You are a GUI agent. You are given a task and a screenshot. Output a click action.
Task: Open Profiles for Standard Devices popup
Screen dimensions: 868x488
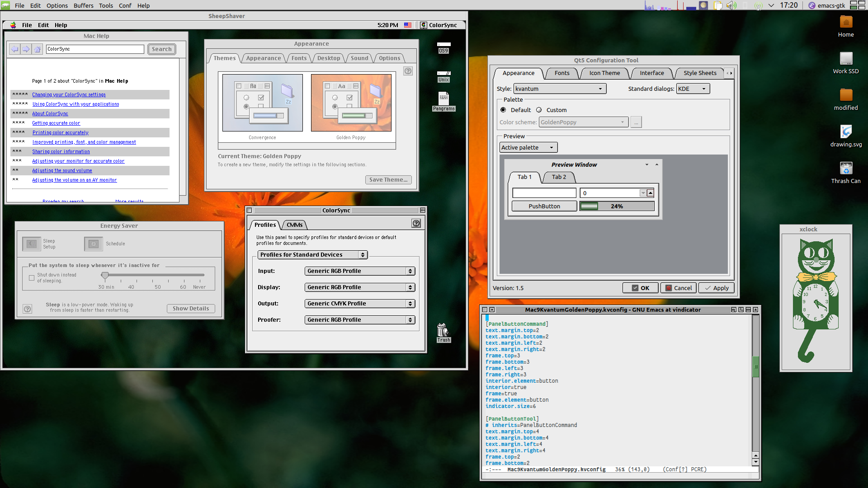pos(312,255)
